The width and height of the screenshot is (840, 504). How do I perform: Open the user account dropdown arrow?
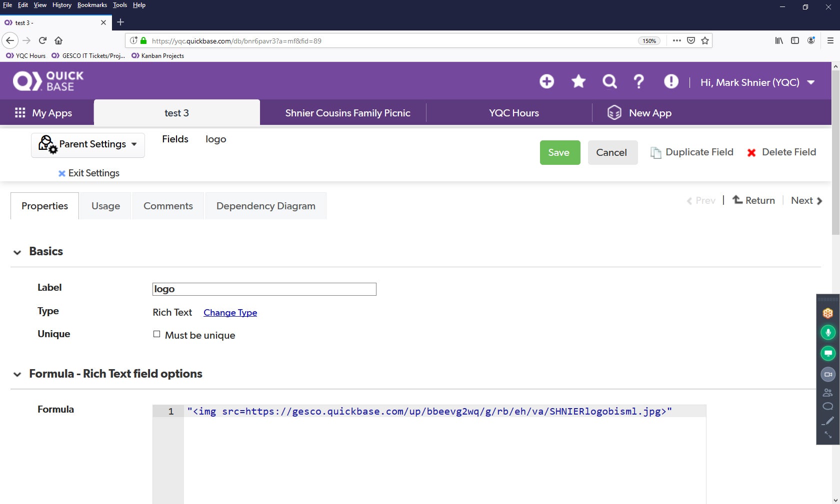coord(810,82)
